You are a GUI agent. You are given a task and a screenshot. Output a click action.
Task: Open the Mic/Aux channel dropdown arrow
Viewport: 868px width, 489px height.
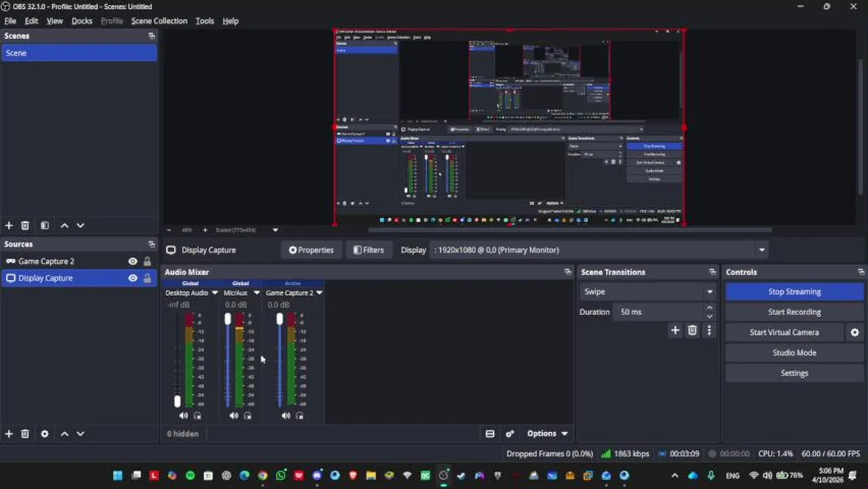(256, 293)
